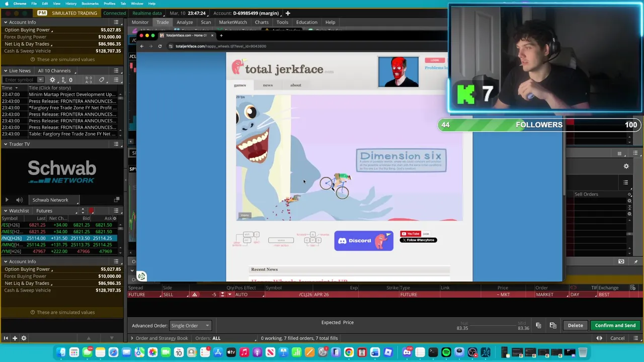Switch to the Trade tab

click(x=163, y=22)
